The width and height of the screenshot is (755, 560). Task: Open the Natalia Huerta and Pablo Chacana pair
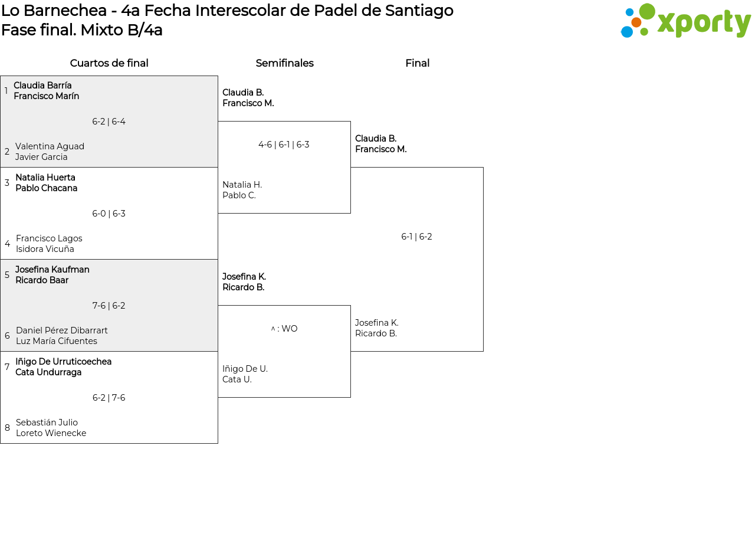46,183
